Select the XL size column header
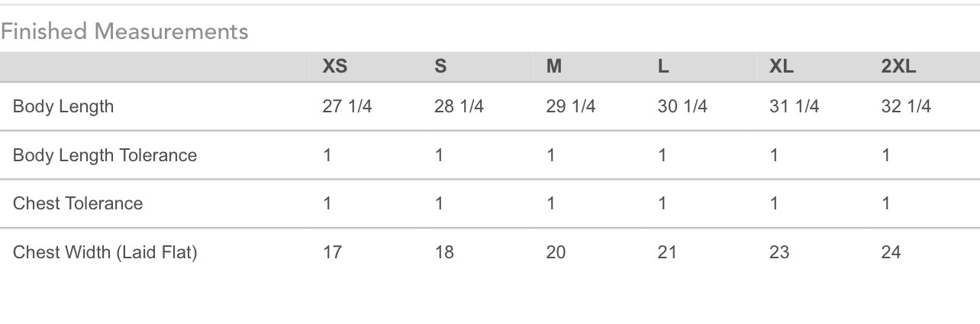 tap(782, 66)
